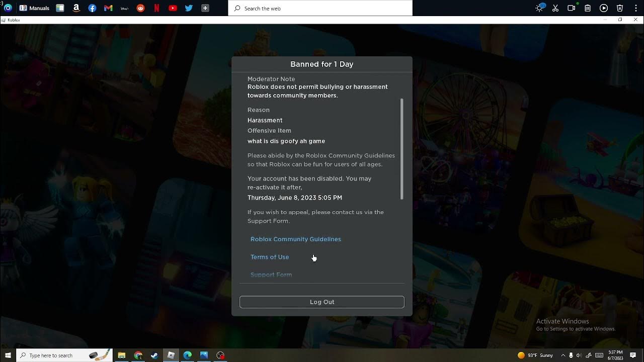Open the clock showing 5:37 PM

coord(615,355)
